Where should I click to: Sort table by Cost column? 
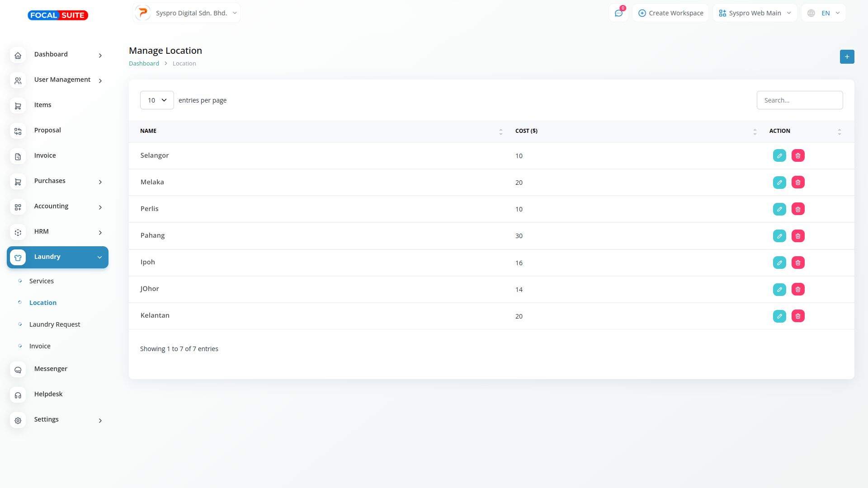[x=755, y=131]
